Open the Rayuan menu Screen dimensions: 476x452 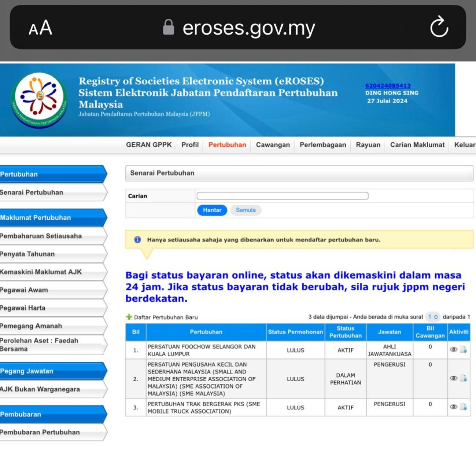pos(368,145)
